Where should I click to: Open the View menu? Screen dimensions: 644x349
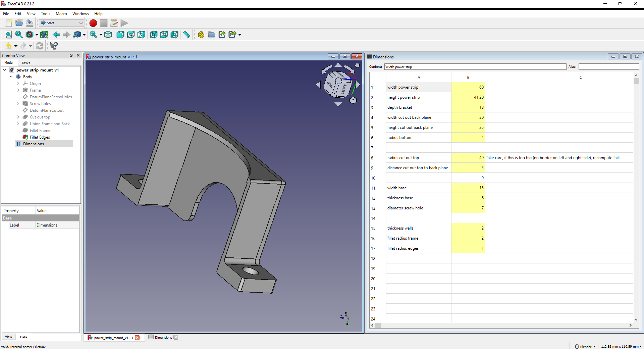[31, 14]
